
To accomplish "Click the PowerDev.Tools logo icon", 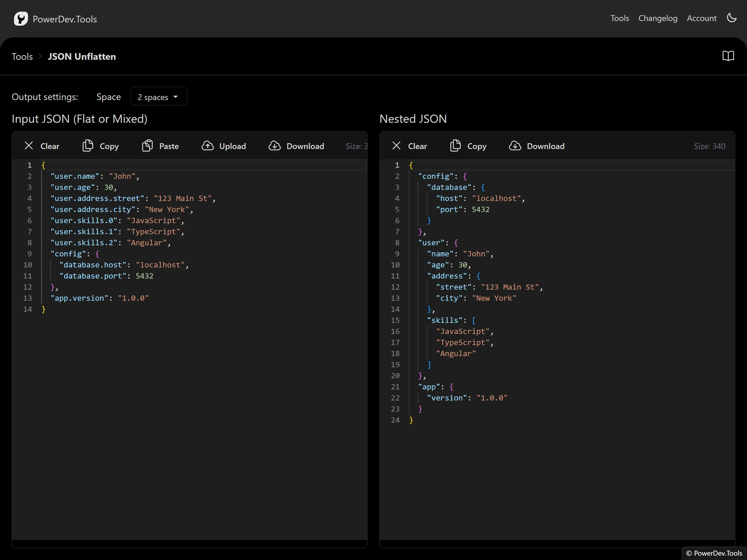I will coord(21,19).
